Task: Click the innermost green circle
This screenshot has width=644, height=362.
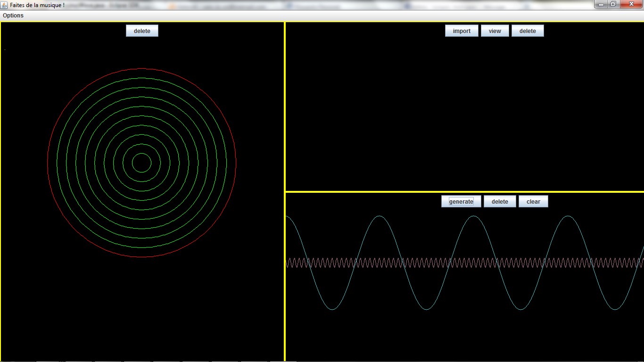Action: tap(142, 154)
